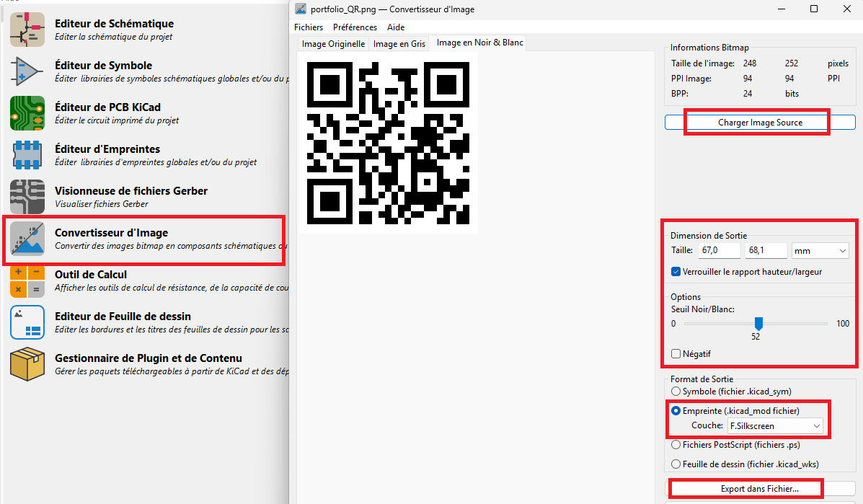Click the Editeur de Schématique title text

coord(114,24)
